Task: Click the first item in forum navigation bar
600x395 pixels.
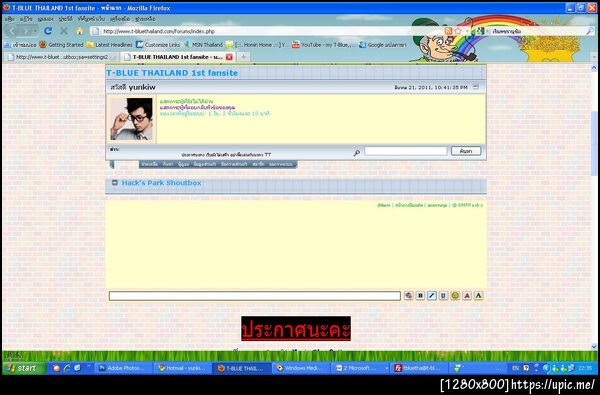Action: pyautogui.click(x=150, y=164)
